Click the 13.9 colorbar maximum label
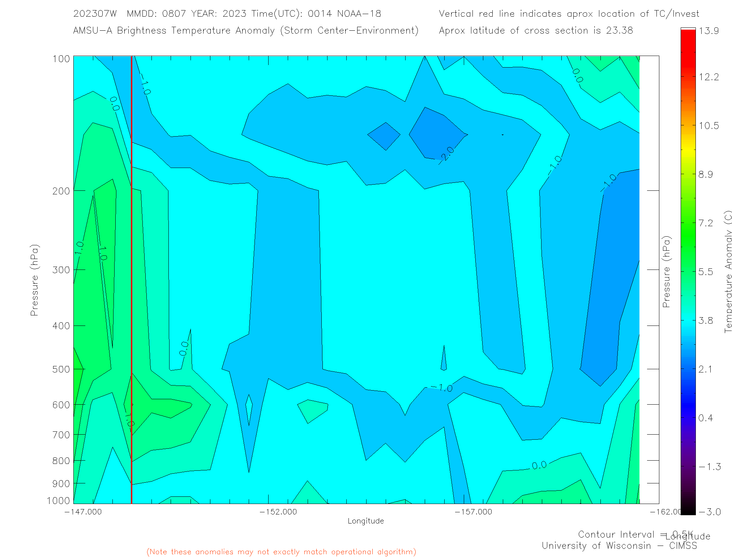 pyautogui.click(x=709, y=31)
